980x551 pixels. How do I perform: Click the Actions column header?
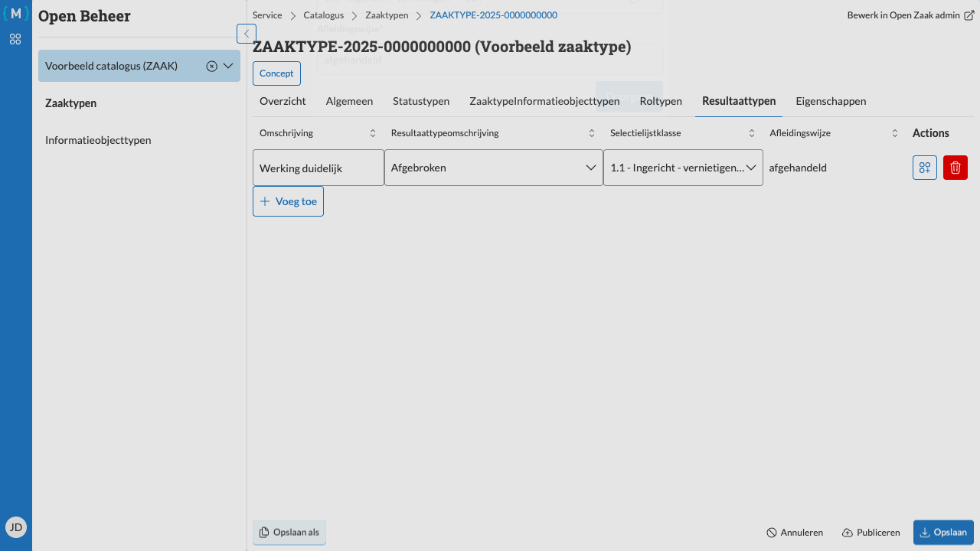pyautogui.click(x=931, y=133)
